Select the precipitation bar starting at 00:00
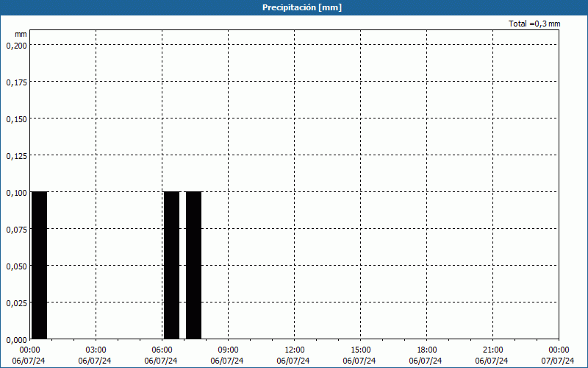 (40, 265)
